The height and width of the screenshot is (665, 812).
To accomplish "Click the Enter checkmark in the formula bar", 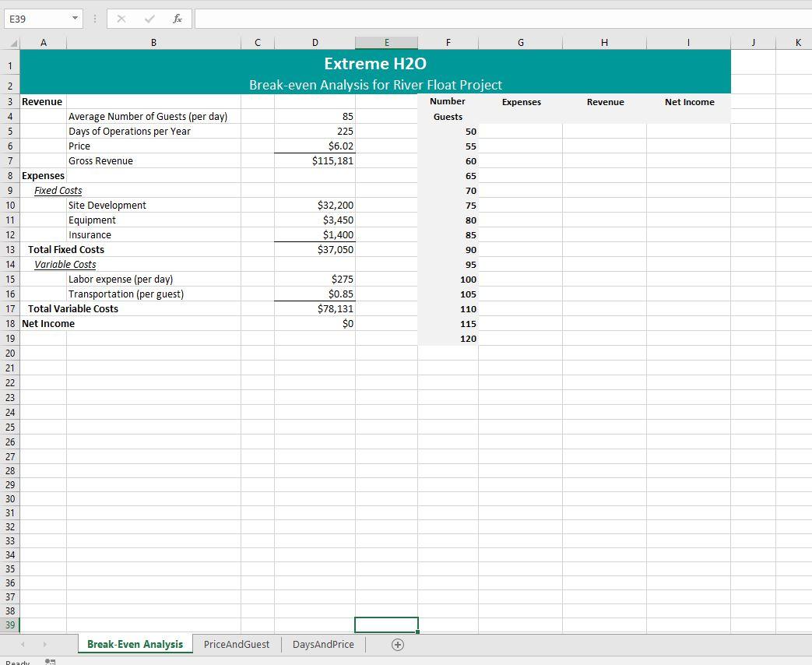I will (x=148, y=18).
